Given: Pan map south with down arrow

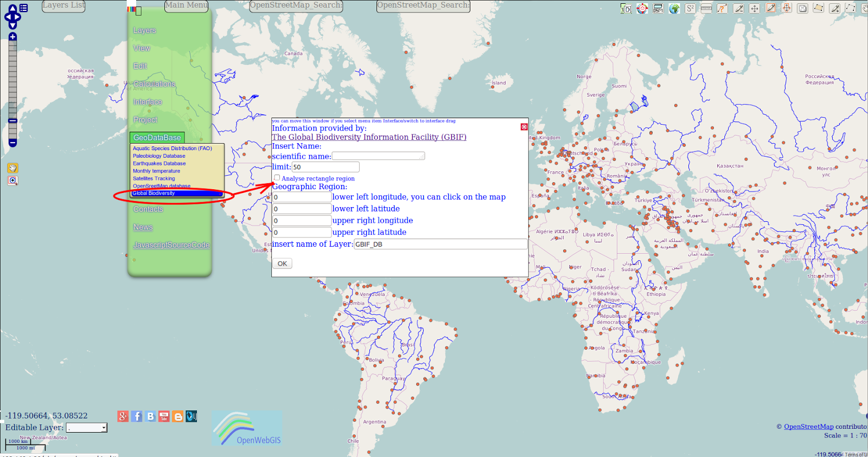Looking at the screenshot, I should pyautogui.click(x=12, y=25).
